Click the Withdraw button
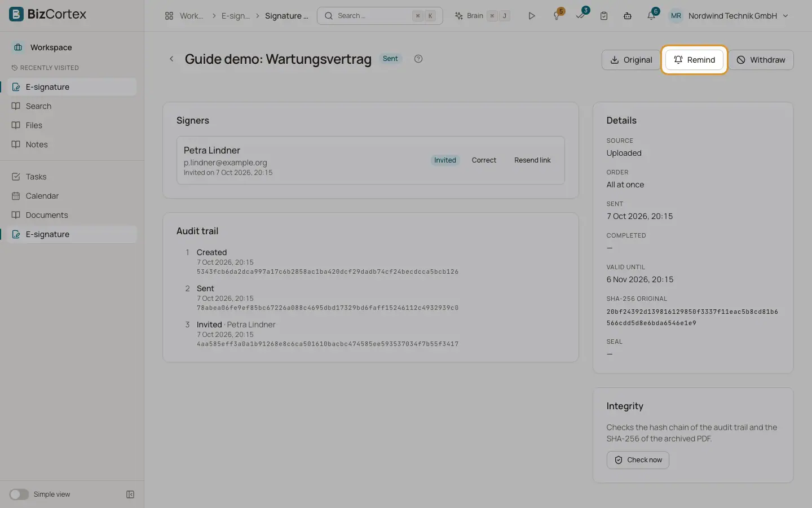Image resolution: width=812 pixels, height=508 pixels. click(761, 60)
